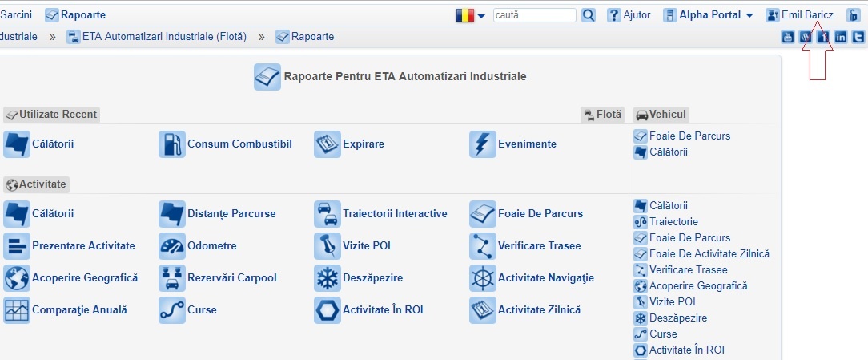The image size is (868, 360).
Task: Open Foaie De Activitate Zilnică link
Action: coord(702,254)
